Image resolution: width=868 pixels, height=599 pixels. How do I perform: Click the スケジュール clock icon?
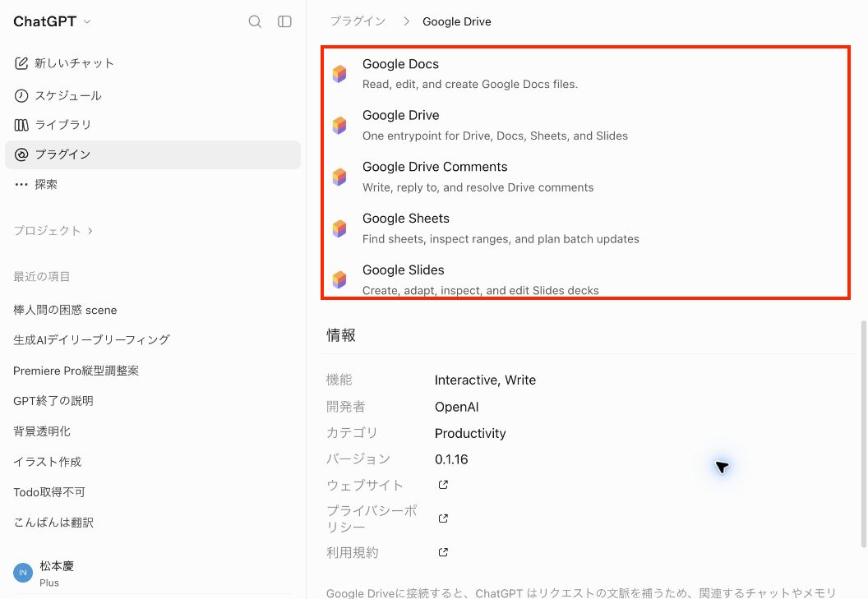[21, 96]
